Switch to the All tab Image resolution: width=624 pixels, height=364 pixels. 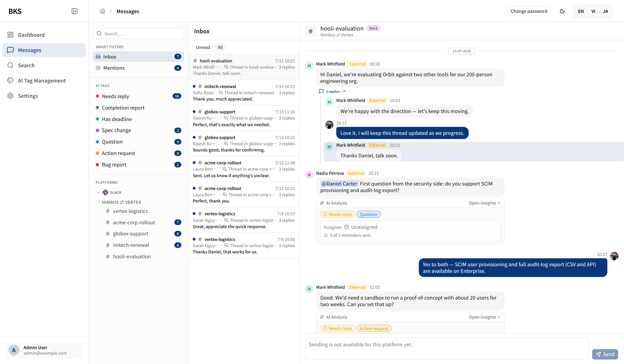pyautogui.click(x=220, y=47)
